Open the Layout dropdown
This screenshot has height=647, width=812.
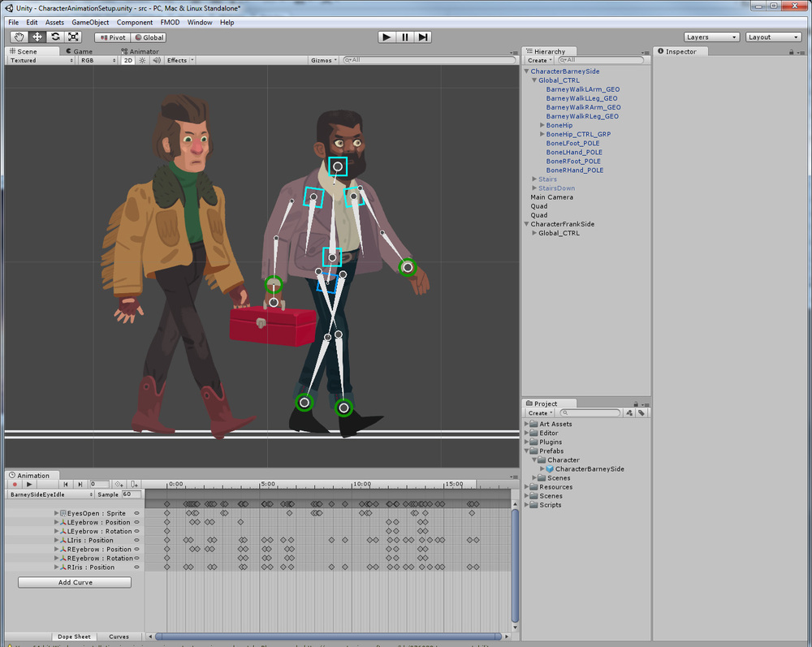[773, 37]
